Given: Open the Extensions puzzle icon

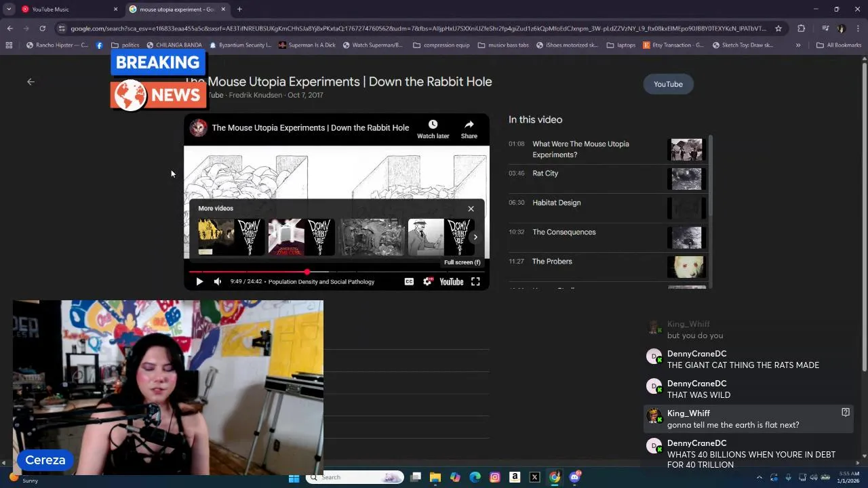Looking at the screenshot, I should 801,28.
